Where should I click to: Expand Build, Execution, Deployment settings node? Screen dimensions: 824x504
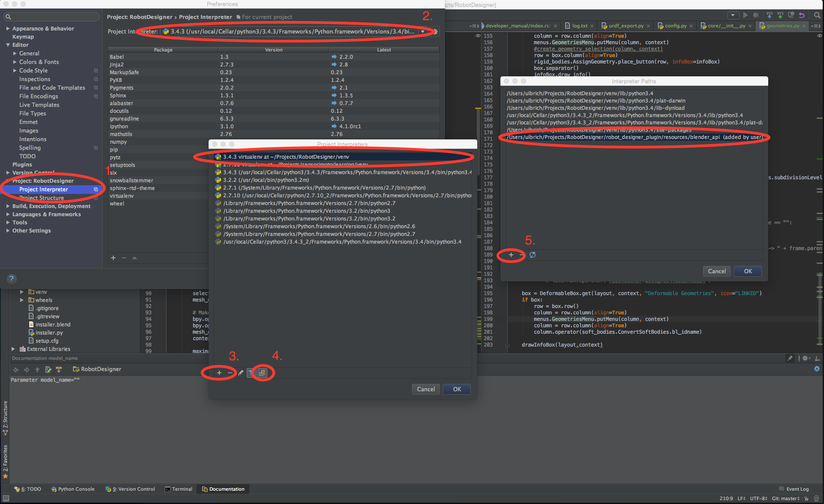(x=8, y=206)
